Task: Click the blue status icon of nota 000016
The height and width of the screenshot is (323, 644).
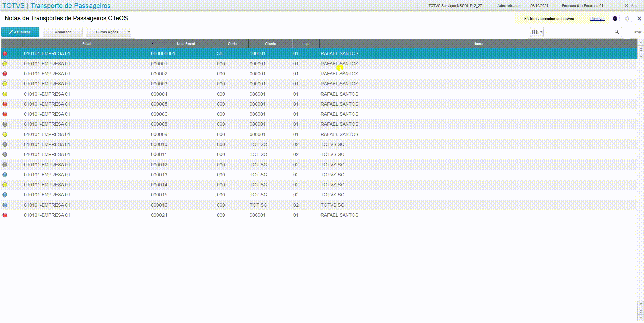Action: tap(5, 205)
